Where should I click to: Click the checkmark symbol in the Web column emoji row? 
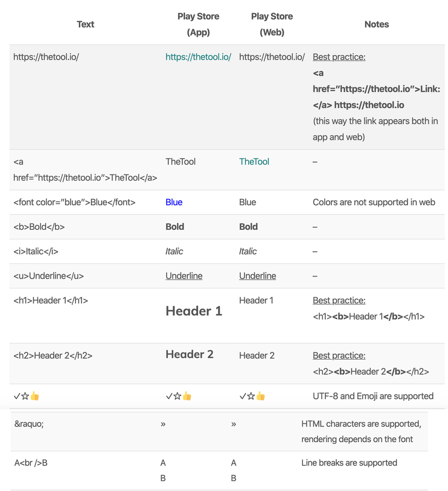[242, 396]
